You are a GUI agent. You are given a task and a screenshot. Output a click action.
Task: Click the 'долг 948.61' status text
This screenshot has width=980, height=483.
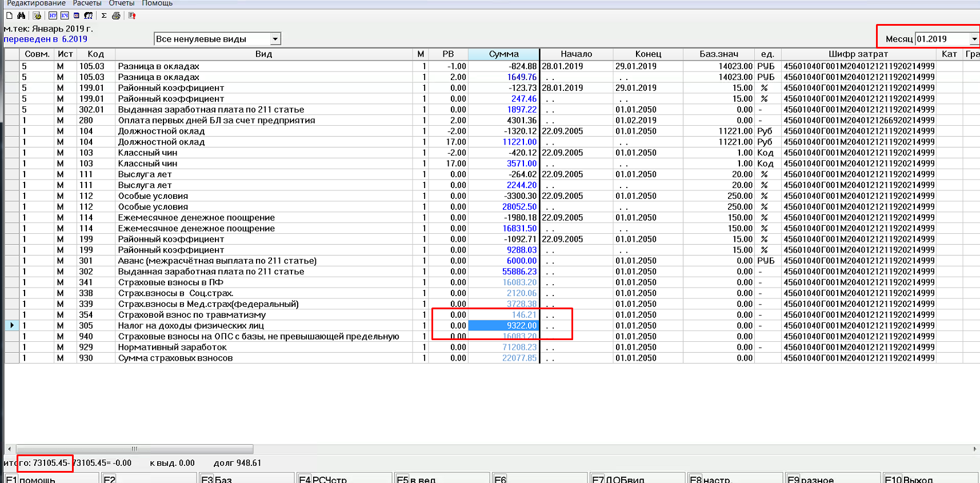pyautogui.click(x=237, y=463)
